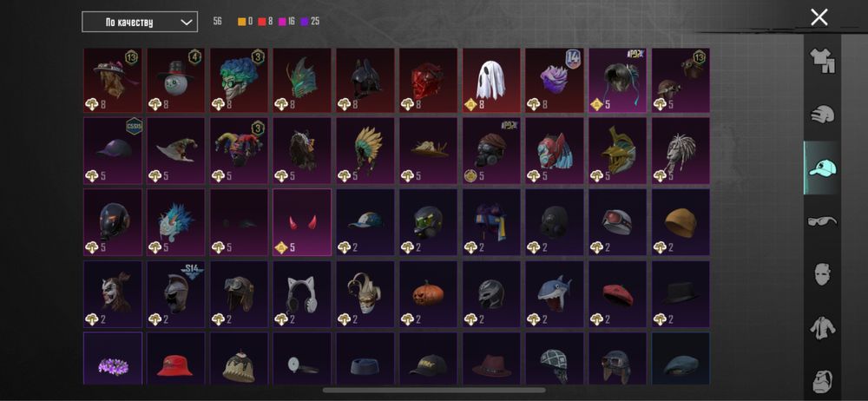The height and width of the screenshot is (401, 868).
Task: Select the helmet category icon
Action: pyautogui.click(x=822, y=115)
